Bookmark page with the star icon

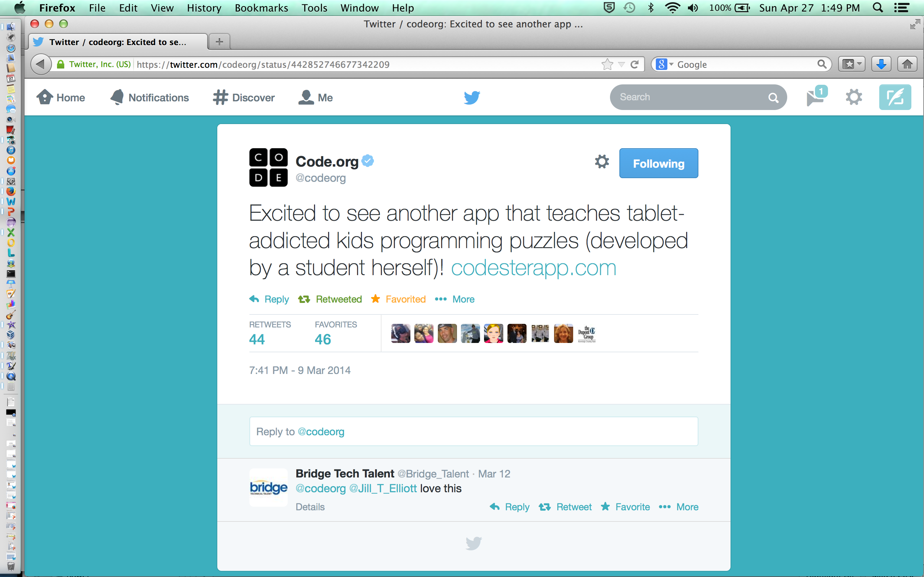(x=607, y=65)
